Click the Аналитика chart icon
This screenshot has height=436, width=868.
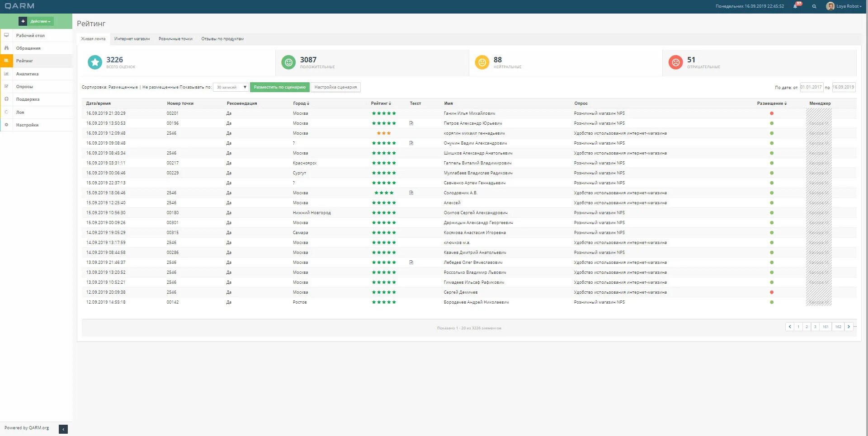tap(6, 74)
